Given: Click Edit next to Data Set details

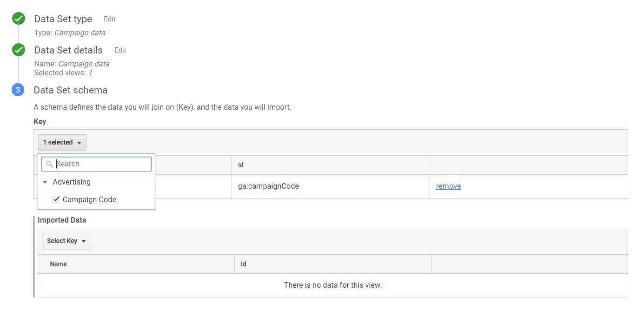Looking at the screenshot, I should coord(120,50).
